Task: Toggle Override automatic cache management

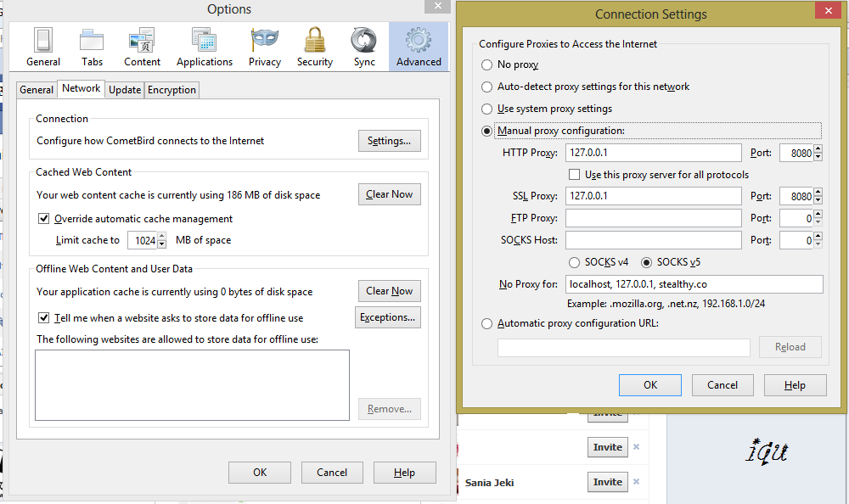Action: tap(44, 219)
